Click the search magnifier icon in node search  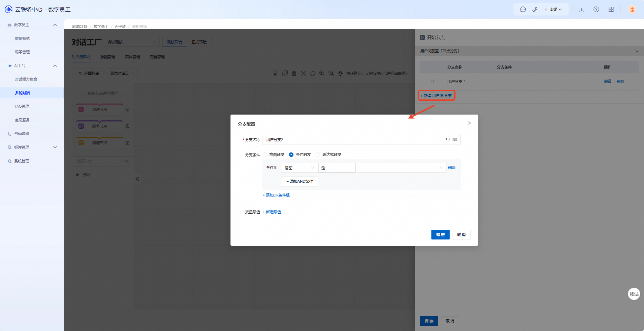coord(127,161)
